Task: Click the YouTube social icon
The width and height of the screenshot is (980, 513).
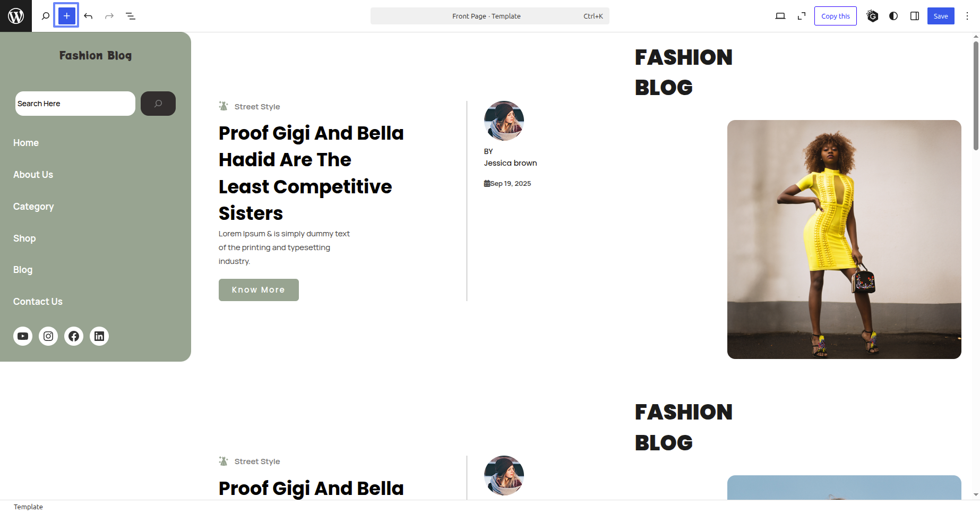Action: point(23,336)
